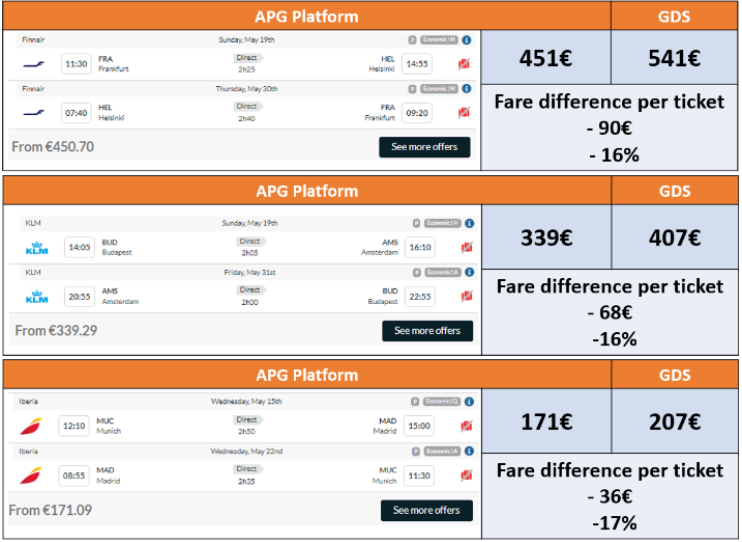Click info icon on Finnair FRA-HEL flight
This screenshot has width=742, height=542.
[466, 40]
